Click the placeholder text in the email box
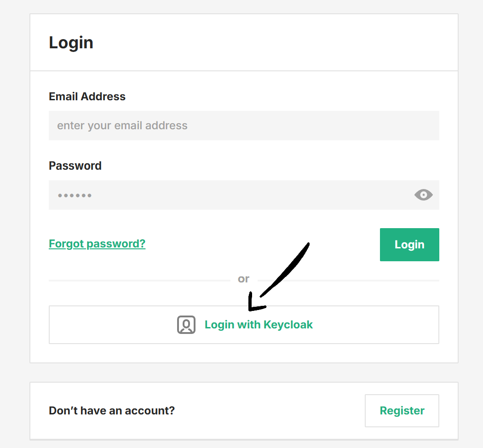The height and width of the screenshot is (448, 483). point(122,125)
